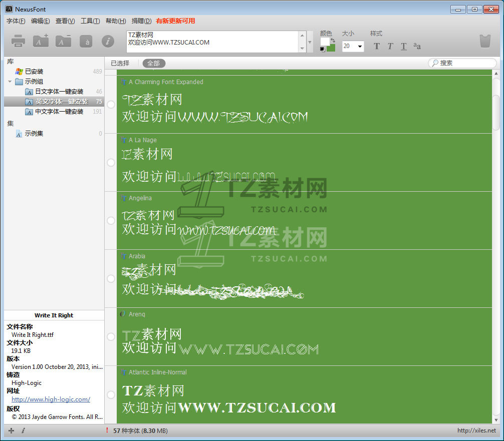Click into the sample text input box
The height and width of the screenshot is (441, 504).
[213, 42]
